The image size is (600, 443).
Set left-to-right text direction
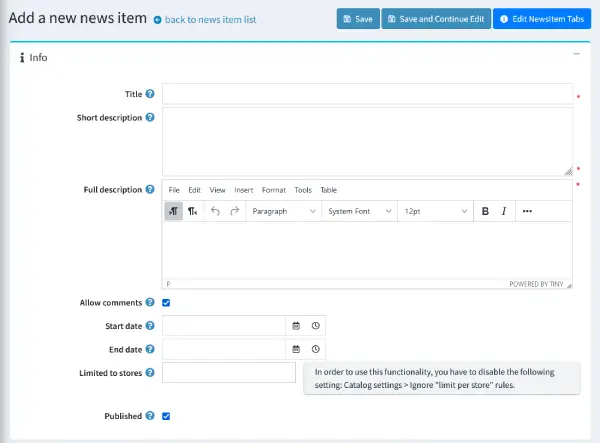173,211
